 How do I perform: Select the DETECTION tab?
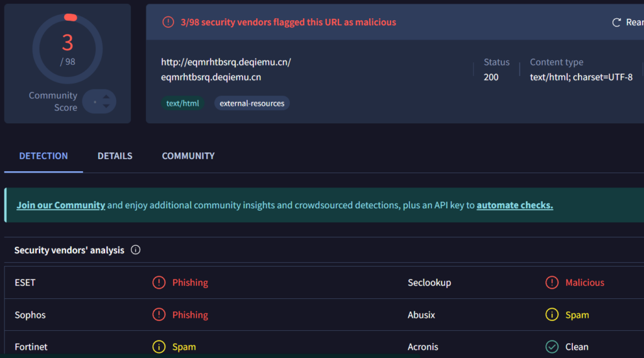point(43,156)
